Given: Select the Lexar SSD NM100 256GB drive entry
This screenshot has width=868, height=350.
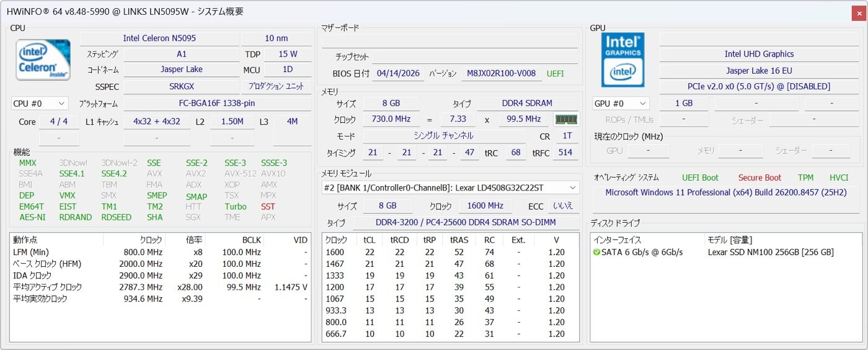Looking at the screenshot, I should pos(771,252).
